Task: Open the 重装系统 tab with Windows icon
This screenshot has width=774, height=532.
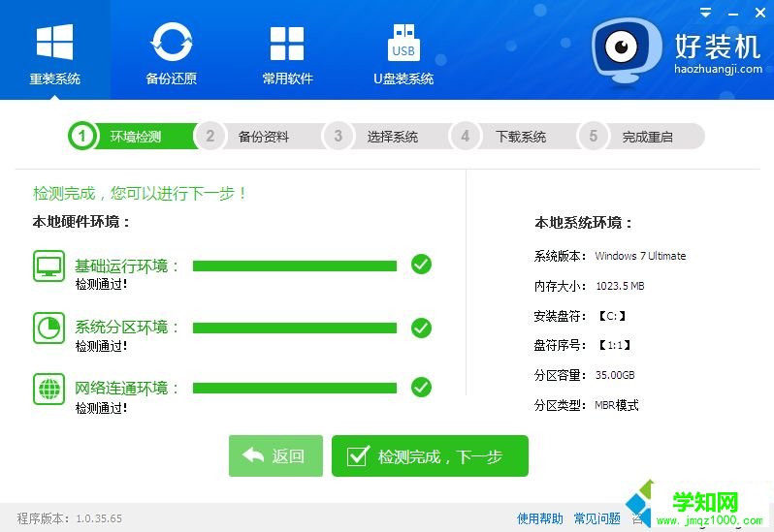Action: (54, 49)
